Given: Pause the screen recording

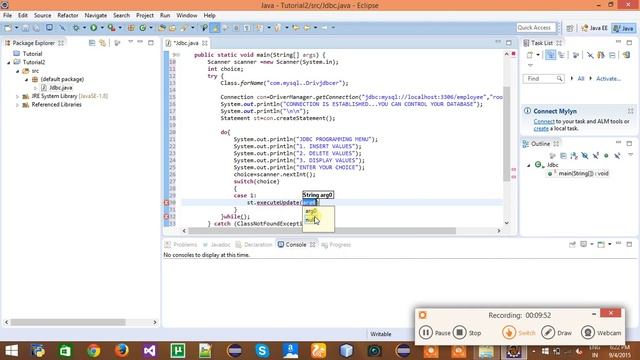Looking at the screenshot, I should pos(434,333).
